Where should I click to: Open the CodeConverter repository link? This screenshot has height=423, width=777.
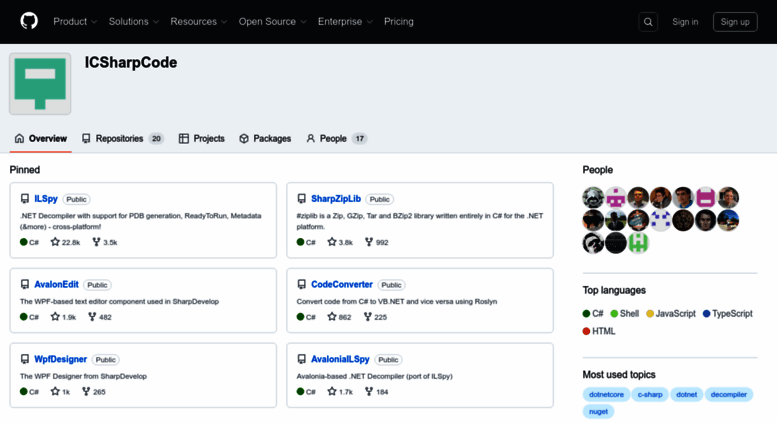click(341, 284)
